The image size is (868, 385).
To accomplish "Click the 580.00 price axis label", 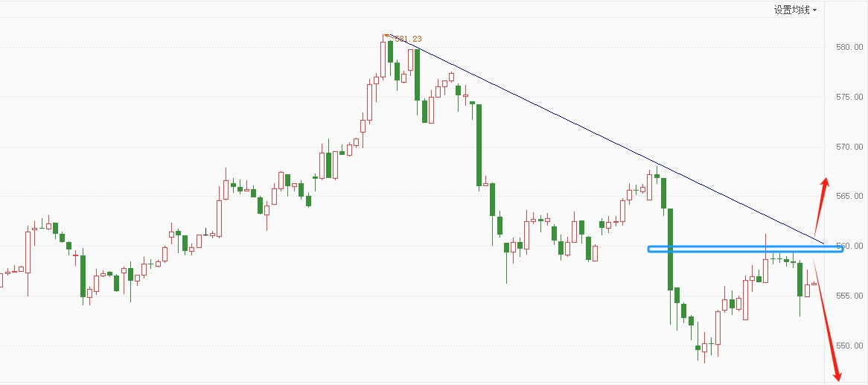I will point(849,47).
